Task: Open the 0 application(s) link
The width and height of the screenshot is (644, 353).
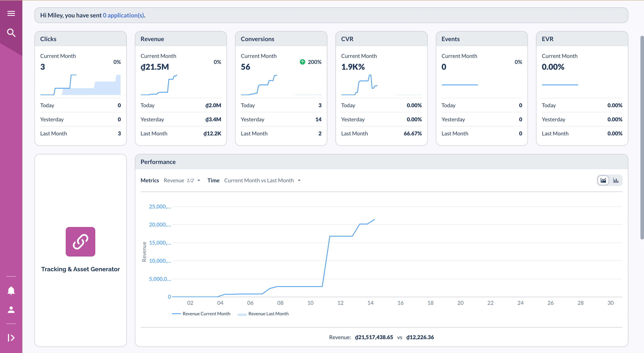Action: click(123, 15)
